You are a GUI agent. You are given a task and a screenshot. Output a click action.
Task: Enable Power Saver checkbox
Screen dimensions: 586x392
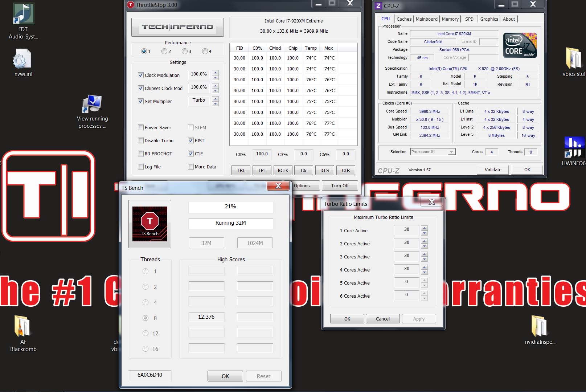141,127
